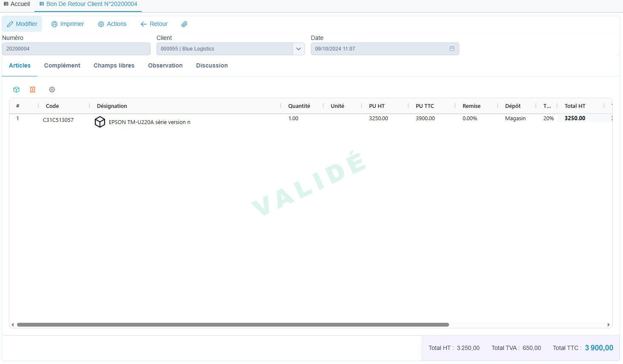The height and width of the screenshot is (364, 623).
Task: Open the Client dropdown arrow
Action: (299, 49)
